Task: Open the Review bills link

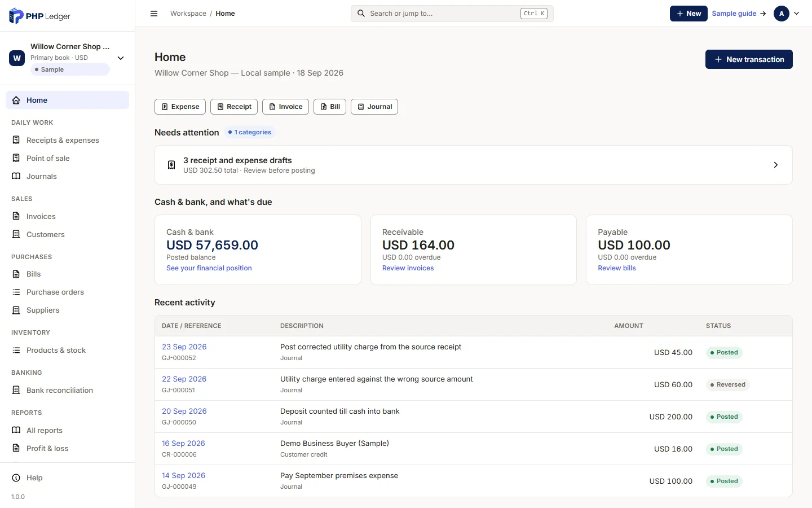Action: (617, 268)
